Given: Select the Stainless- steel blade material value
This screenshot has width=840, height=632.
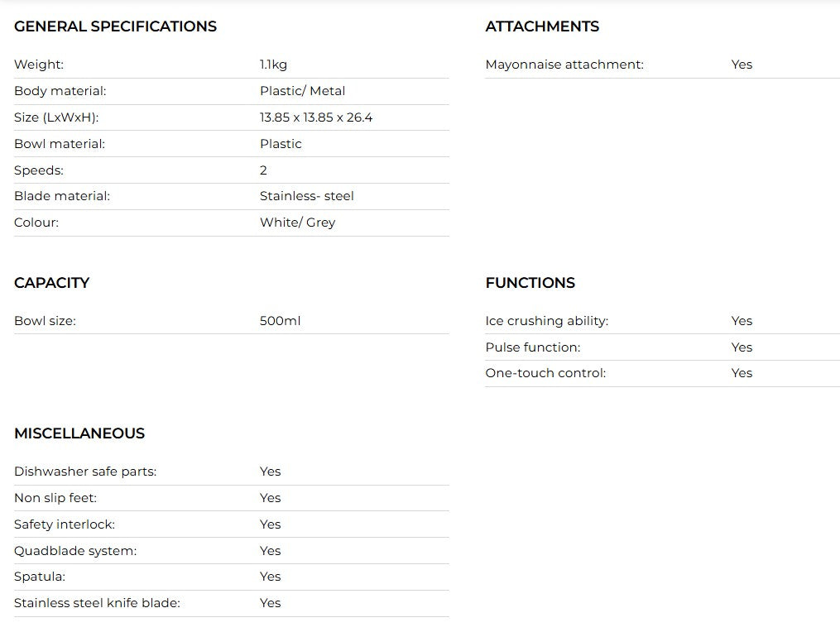Looking at the screenshot, I should (306, 196).
